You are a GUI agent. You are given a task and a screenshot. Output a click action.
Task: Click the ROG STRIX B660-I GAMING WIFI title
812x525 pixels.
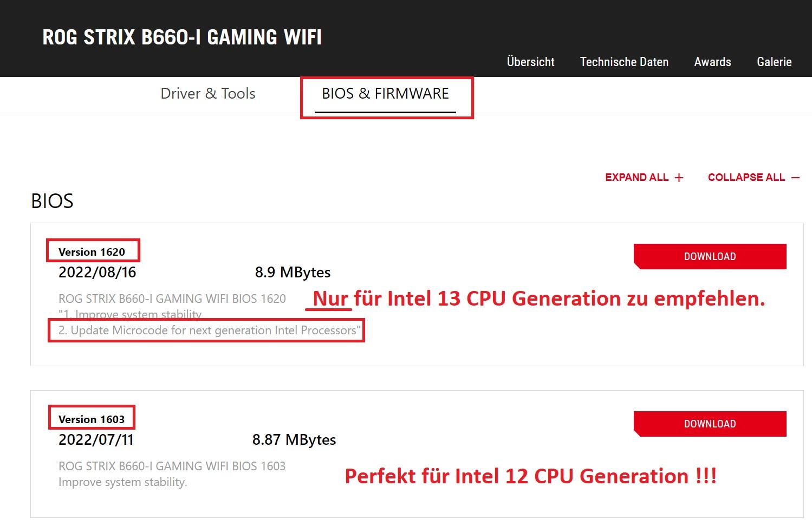click(182, 37)
